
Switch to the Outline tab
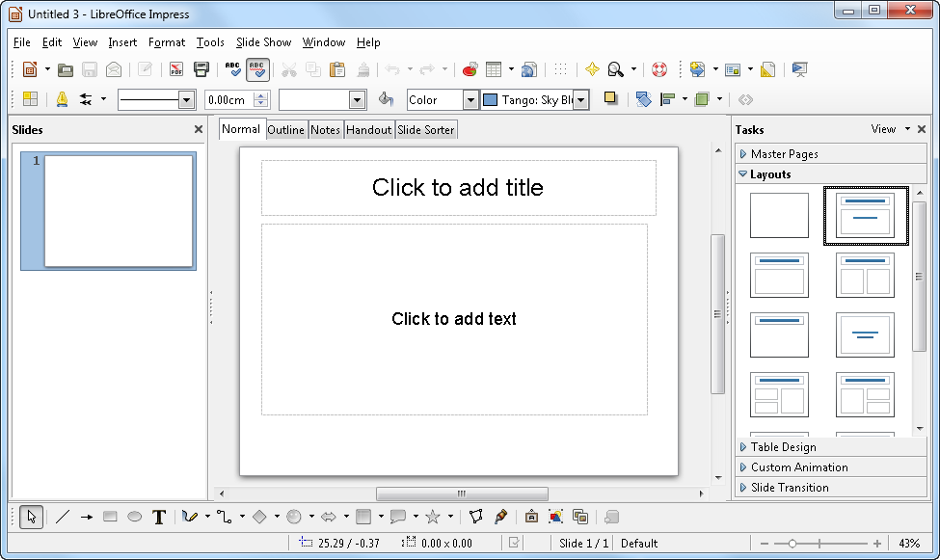pyautogui.click(x=286, y=130)
